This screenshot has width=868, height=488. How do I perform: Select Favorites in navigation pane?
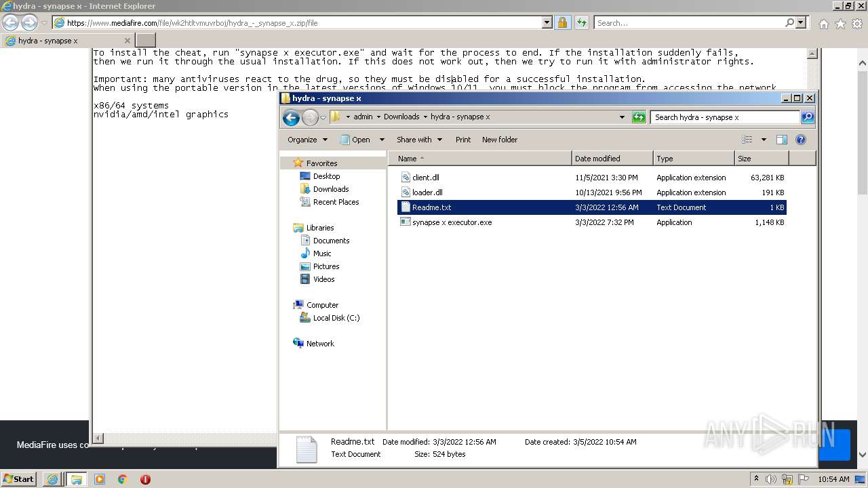[x=321, y=163]
